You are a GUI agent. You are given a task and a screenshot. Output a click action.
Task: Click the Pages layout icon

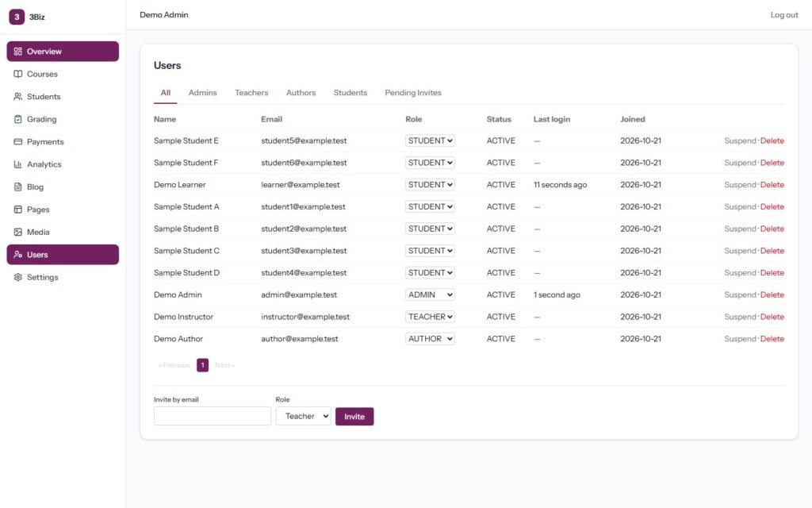coord(17,210)
